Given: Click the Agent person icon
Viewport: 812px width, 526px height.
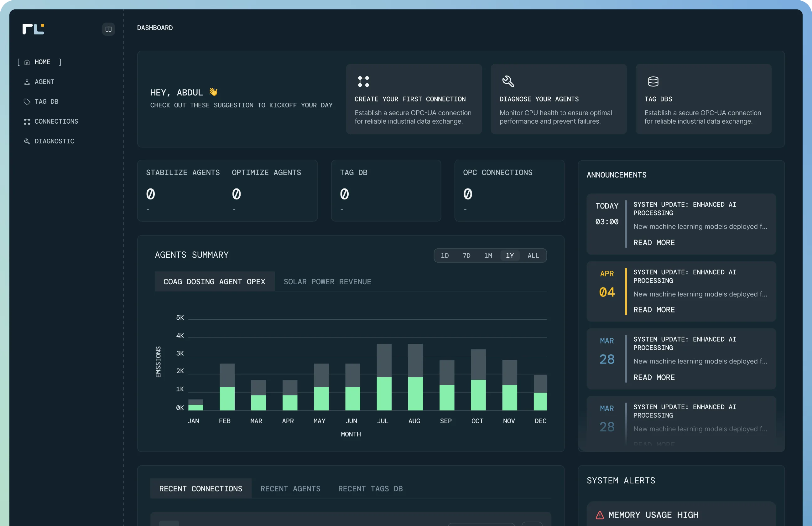Looking at the screenshot, I should tap(27, 82).
